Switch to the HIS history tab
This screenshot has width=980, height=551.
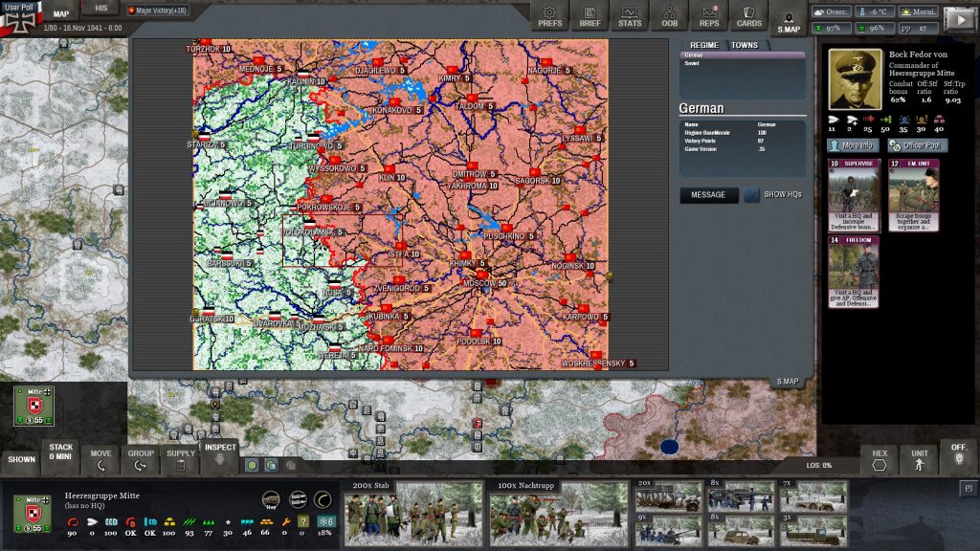[101, 8]
